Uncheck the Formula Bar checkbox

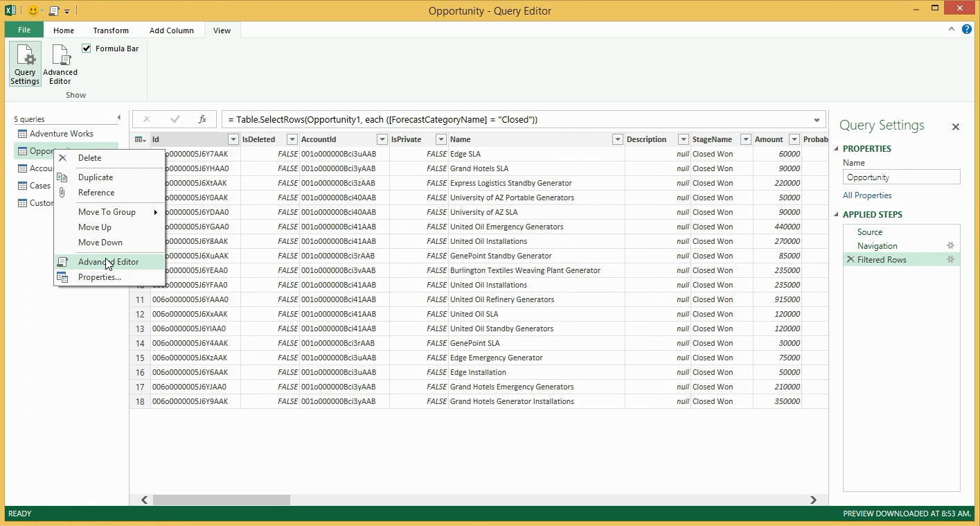(x=87, y=49)
